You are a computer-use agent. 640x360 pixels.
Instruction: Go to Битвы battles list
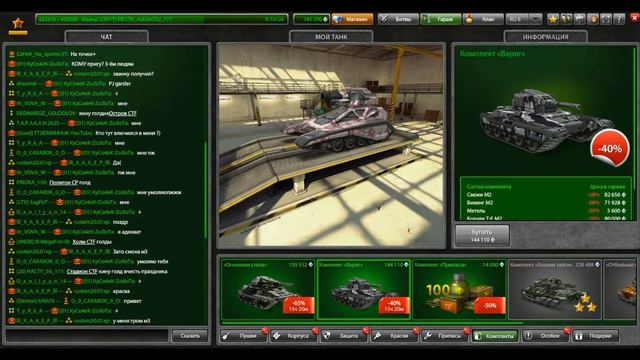click(x=398, y=19)
